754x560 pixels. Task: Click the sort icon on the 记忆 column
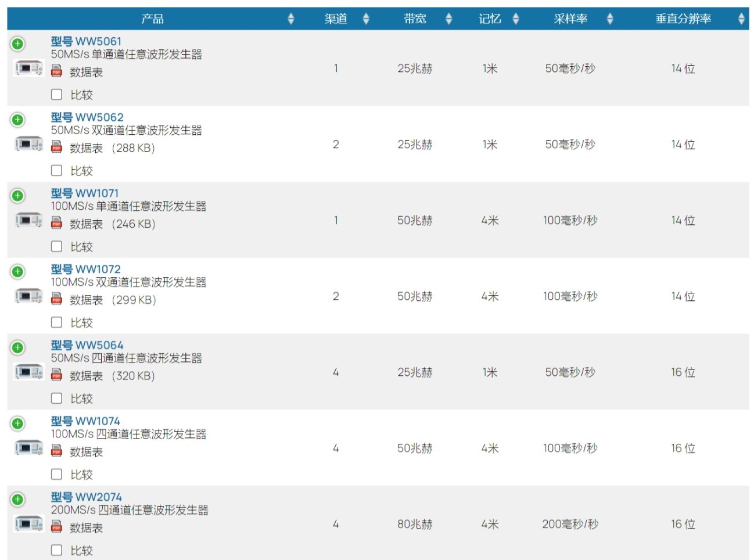516,18
